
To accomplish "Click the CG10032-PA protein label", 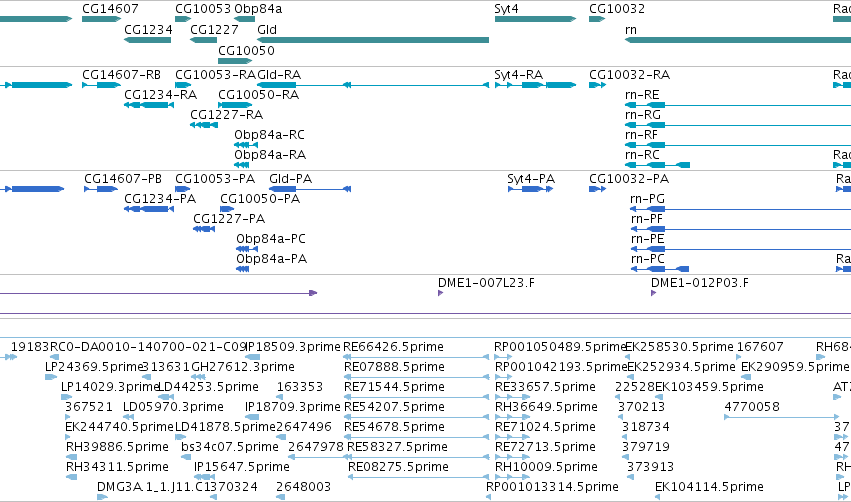I will (x=629, y=179).
